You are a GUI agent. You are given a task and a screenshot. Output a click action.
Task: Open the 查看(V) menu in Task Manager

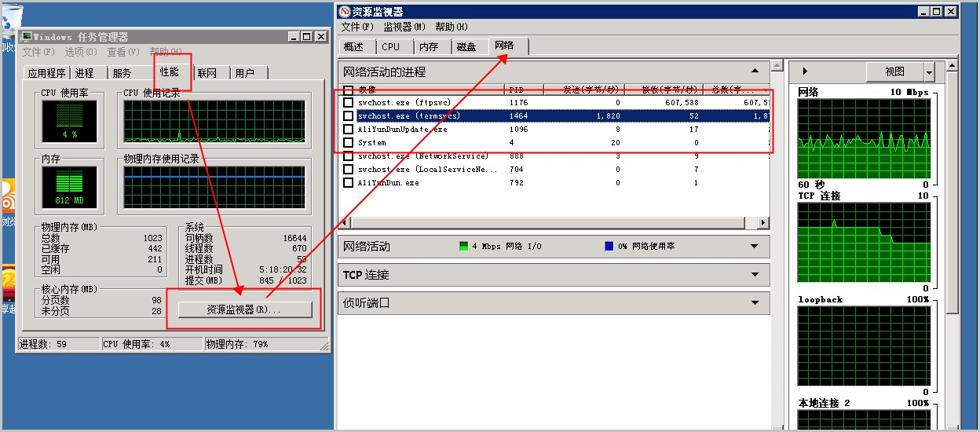click(x=123, y=52)
